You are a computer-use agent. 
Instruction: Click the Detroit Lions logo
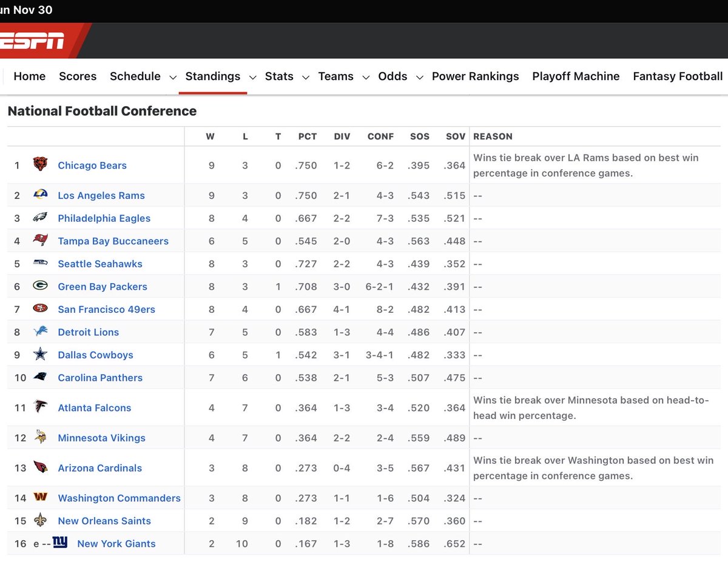[x=40, y=332]
